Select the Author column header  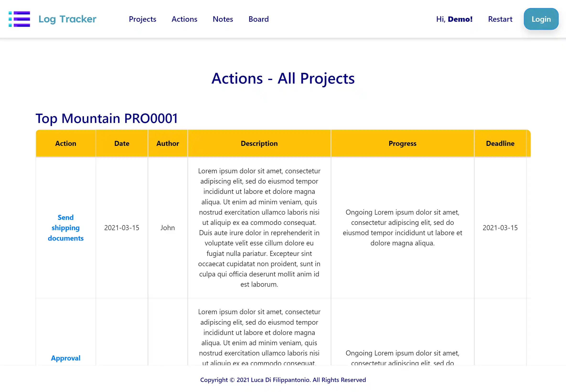(168, 143)
